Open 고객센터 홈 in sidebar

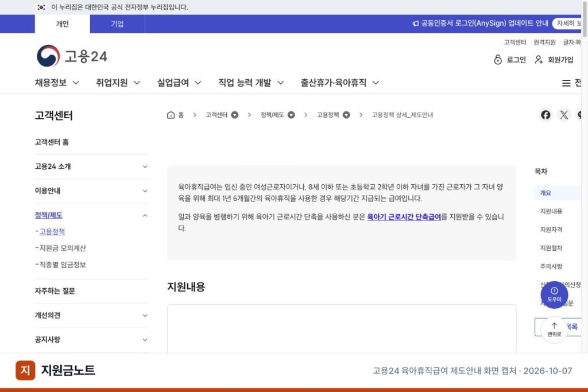point(52,142)
